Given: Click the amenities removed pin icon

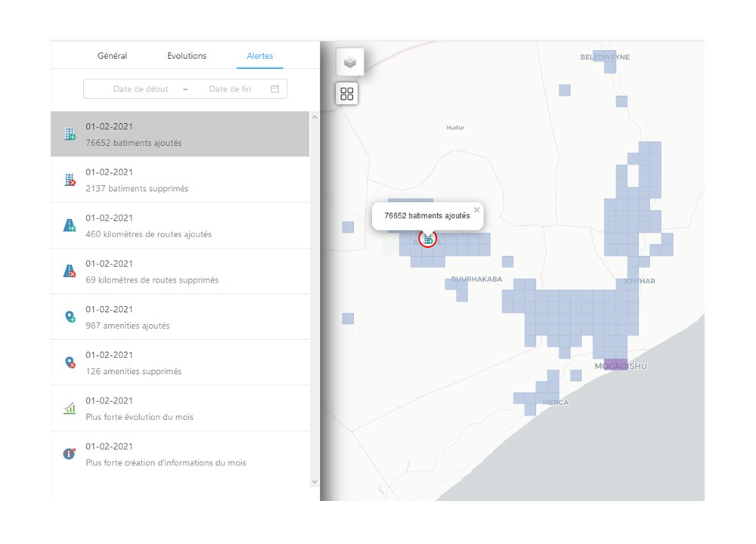Looking at the screenshot, I should click(x=70, y=363).
